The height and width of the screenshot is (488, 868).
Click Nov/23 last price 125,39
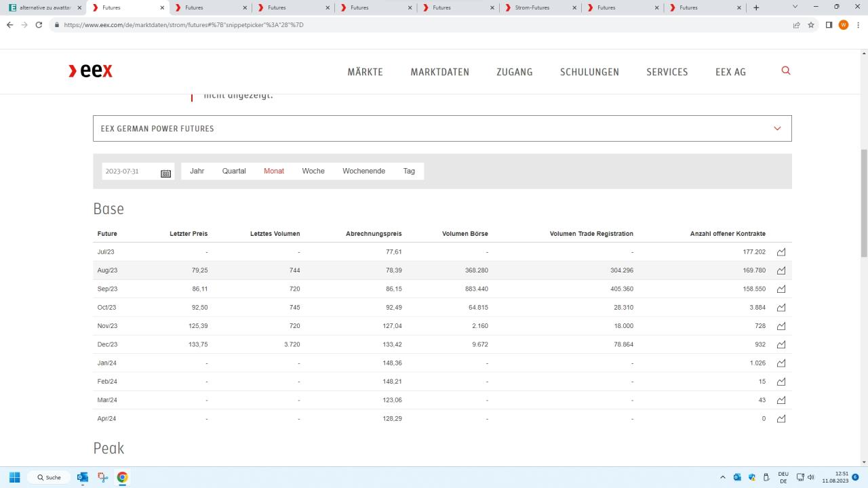(198, 326)
